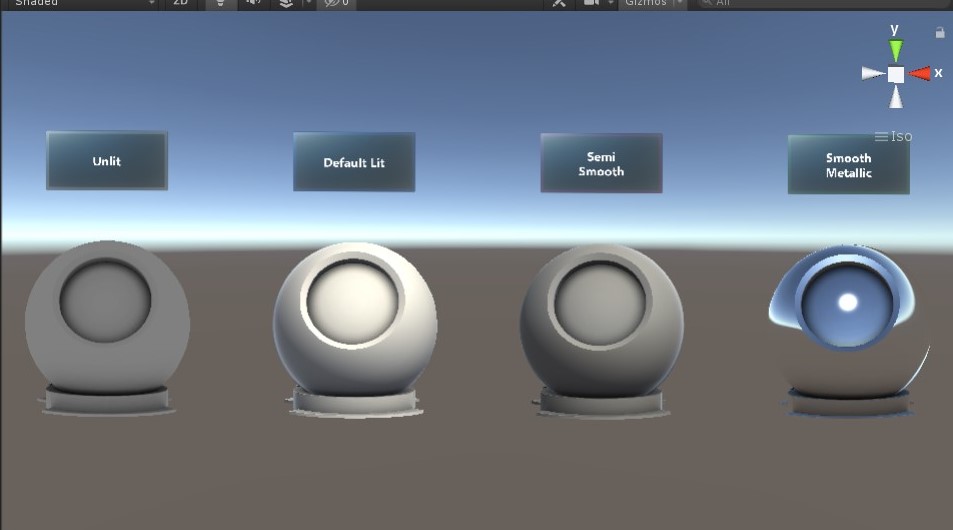Open the component tools wrench icon
953x530 pixels.
(x=559, y=3)
